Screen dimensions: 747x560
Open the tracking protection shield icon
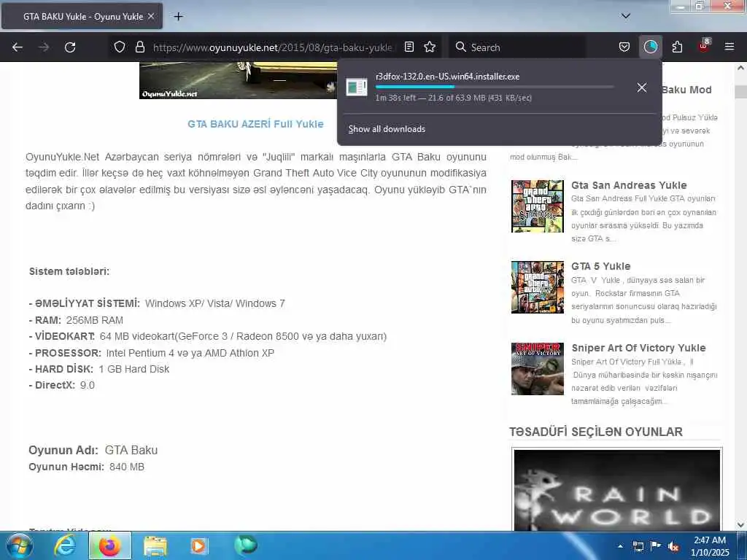[120, 47]
